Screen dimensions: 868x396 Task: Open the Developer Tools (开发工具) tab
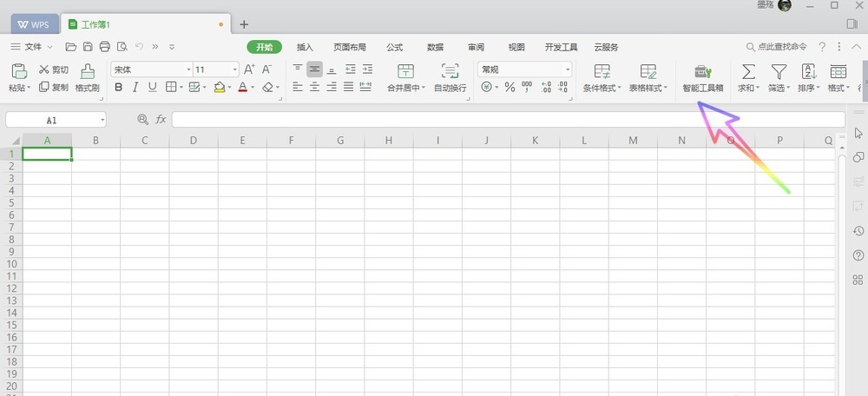tap(562, 47)
